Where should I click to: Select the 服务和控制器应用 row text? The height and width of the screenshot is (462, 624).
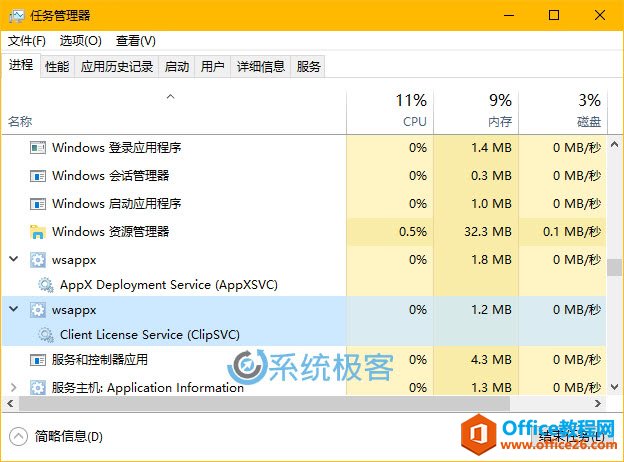click(x=100, y=360)
